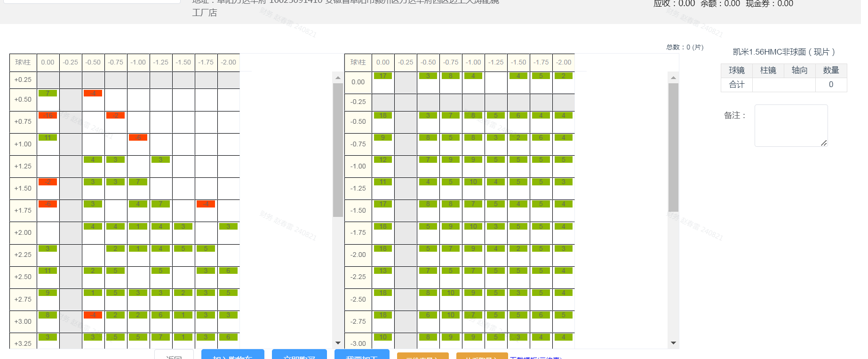Select right-grid cell at -1.25 sphere, -1.00 cylinder
The width and height of the screenshot is (868, 359).
coord(473,188)
